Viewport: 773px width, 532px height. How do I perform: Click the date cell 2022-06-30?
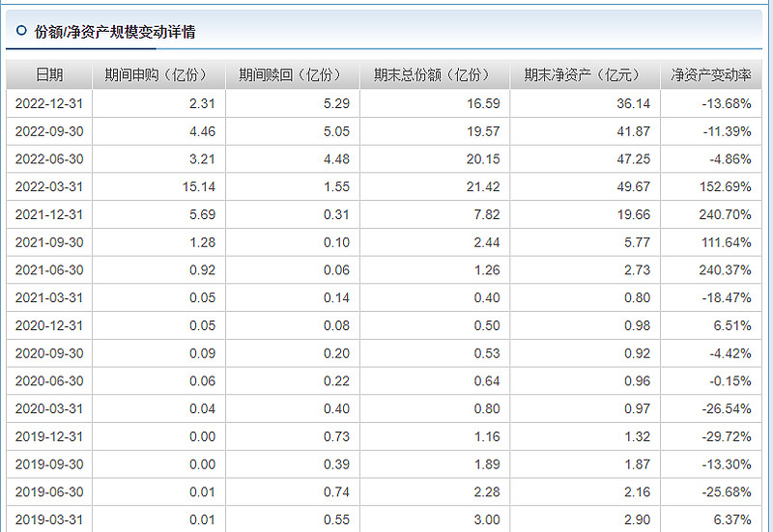click(49, 159)
